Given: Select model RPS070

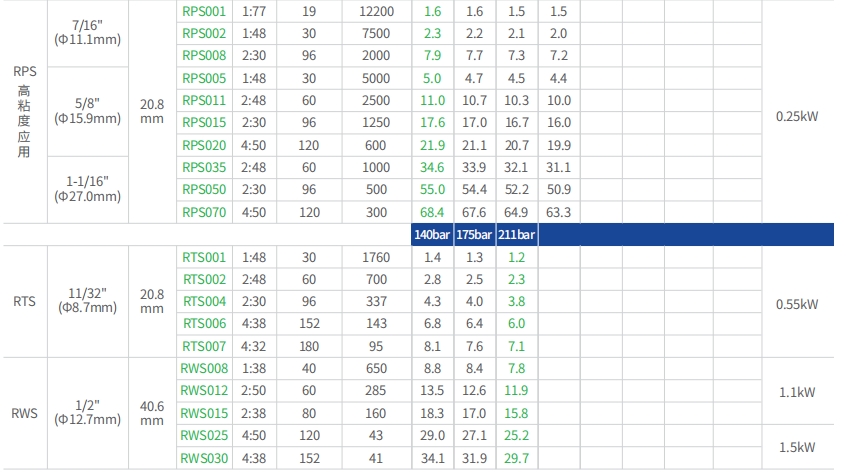Looking at the screenshot, I should 204,213.
